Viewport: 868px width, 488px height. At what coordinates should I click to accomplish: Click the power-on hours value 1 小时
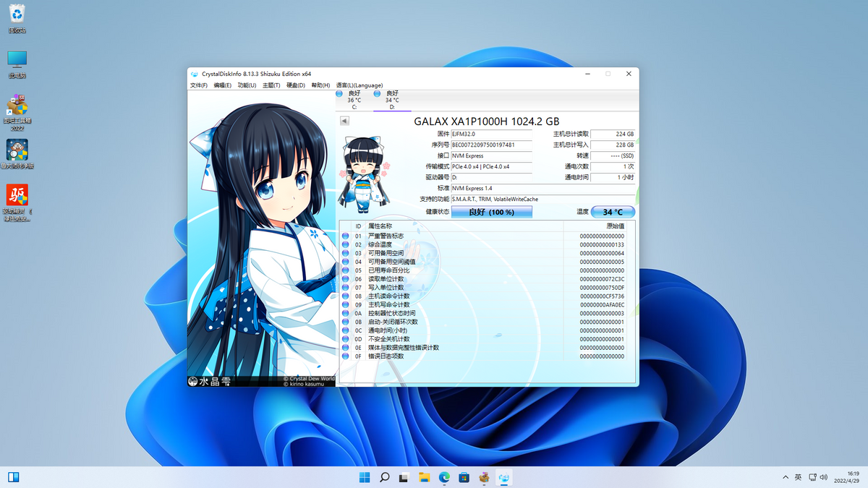pos(613,177)
